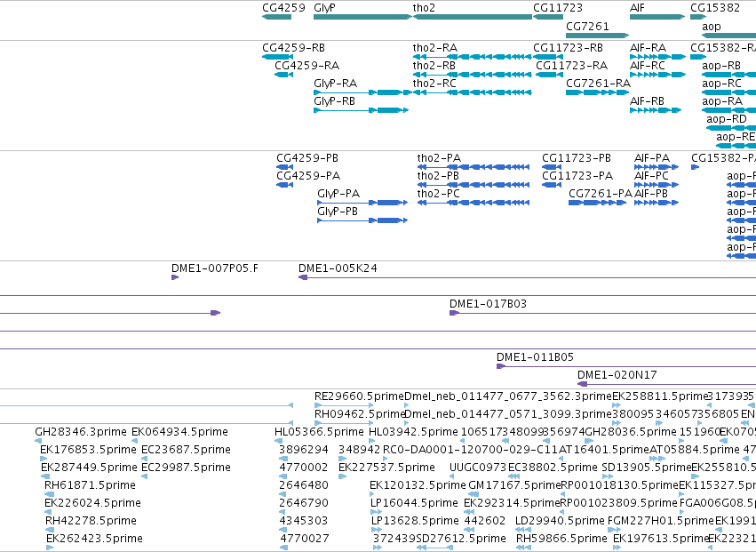The width and height of the screenshot is (756, 552).
Task: Select the DME1-017B03 clone label
Action: [488, 304]
